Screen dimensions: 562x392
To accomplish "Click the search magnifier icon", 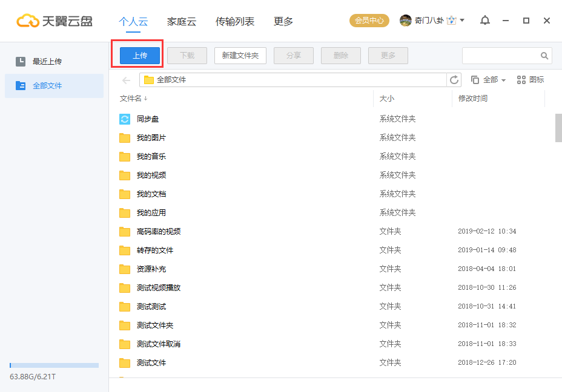I will [x=544, y=55].
